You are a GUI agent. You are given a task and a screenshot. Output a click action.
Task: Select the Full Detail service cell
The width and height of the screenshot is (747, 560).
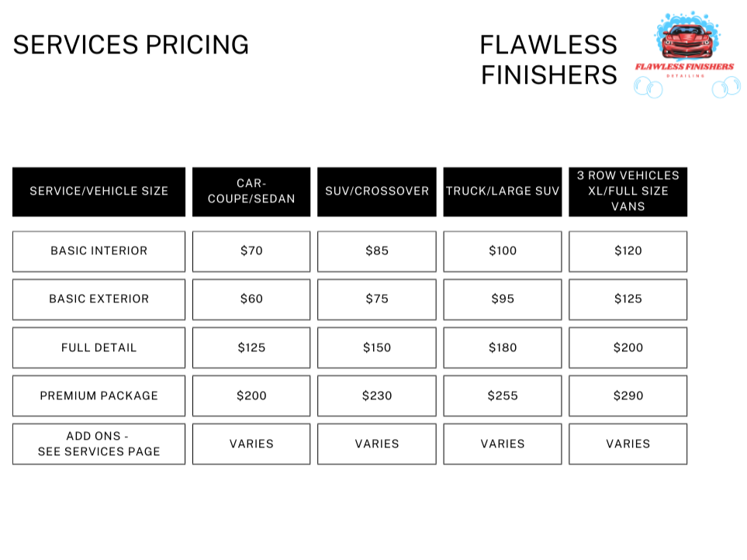(99, 347)
